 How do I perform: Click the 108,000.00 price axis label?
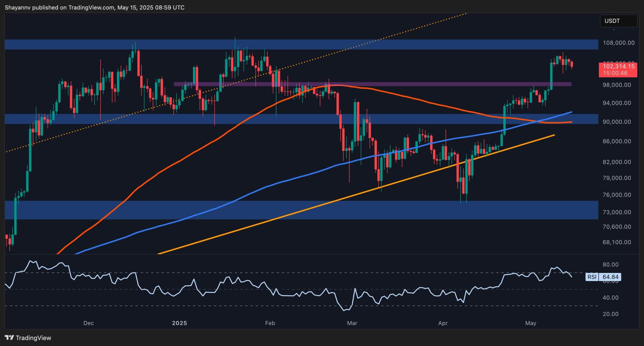click(x=619, y=43)
